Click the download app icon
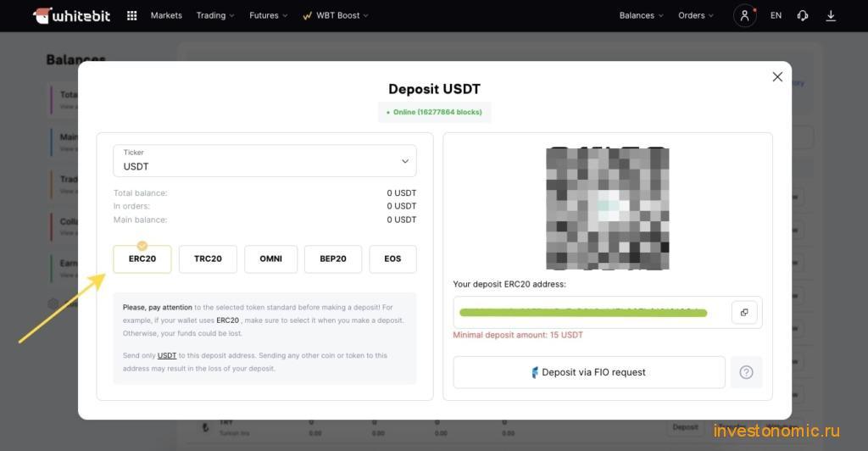 pos(831,15)
